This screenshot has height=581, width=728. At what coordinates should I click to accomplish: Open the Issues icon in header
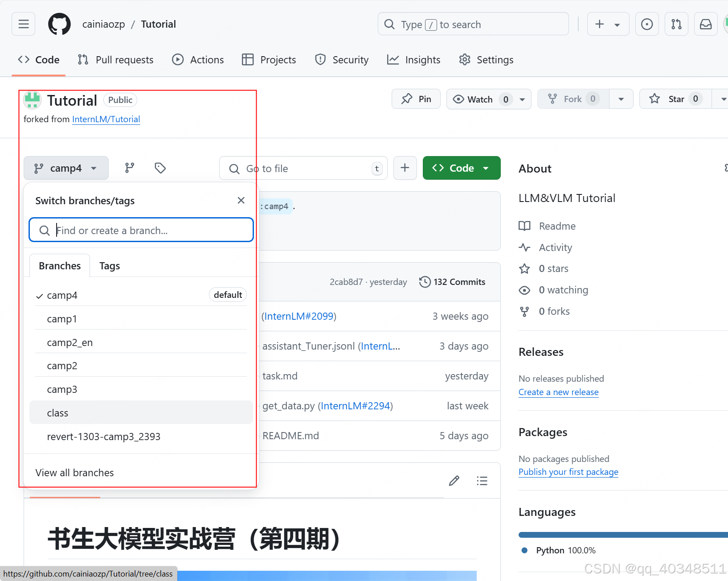[647, 24]
